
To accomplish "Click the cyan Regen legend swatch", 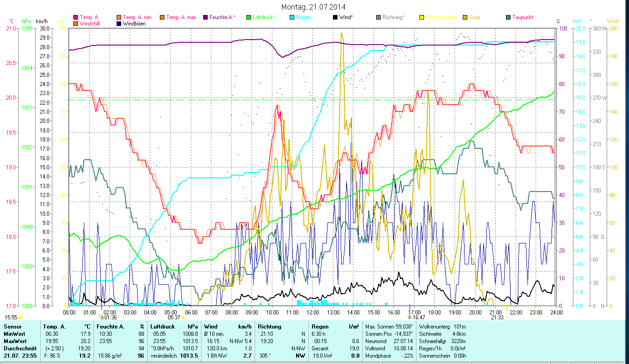I will (x=292, y=18).
